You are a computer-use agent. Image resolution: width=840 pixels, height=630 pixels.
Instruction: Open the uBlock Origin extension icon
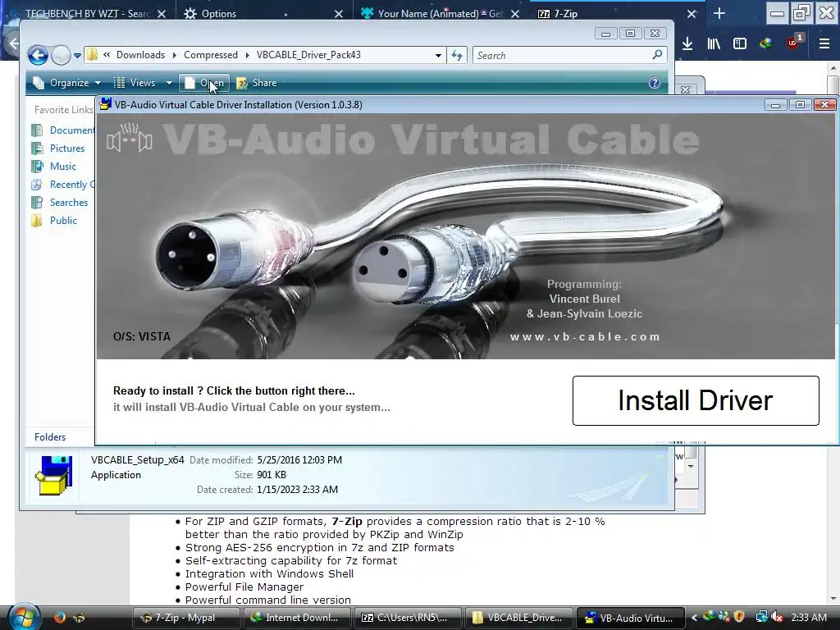794,43
